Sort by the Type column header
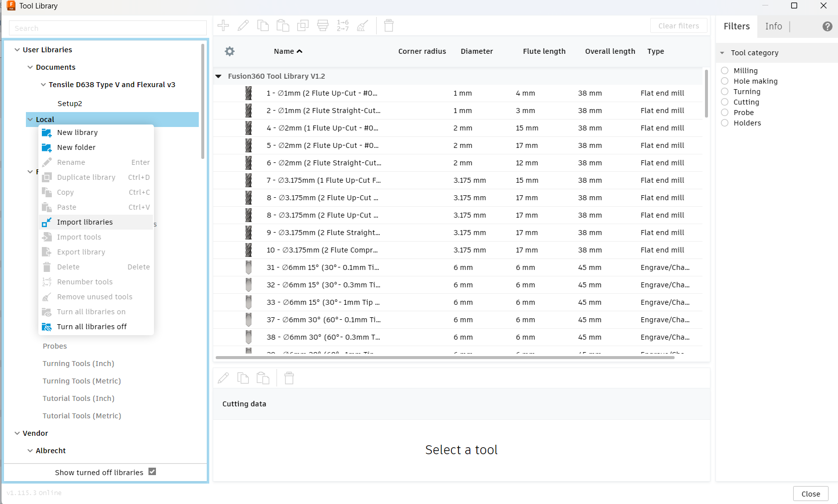 [656, 51]
